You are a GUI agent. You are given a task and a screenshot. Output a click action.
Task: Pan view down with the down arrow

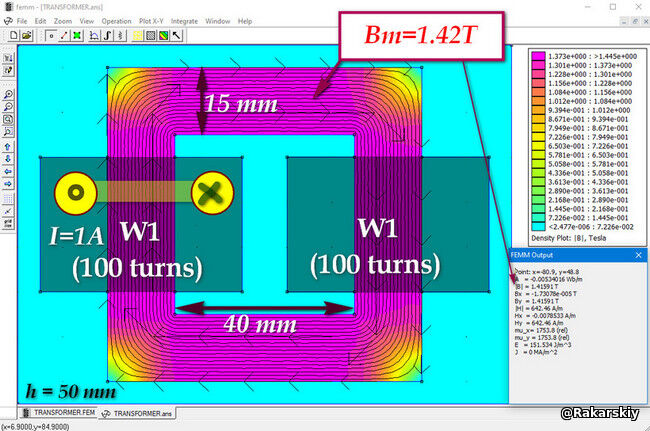(8, 159)
